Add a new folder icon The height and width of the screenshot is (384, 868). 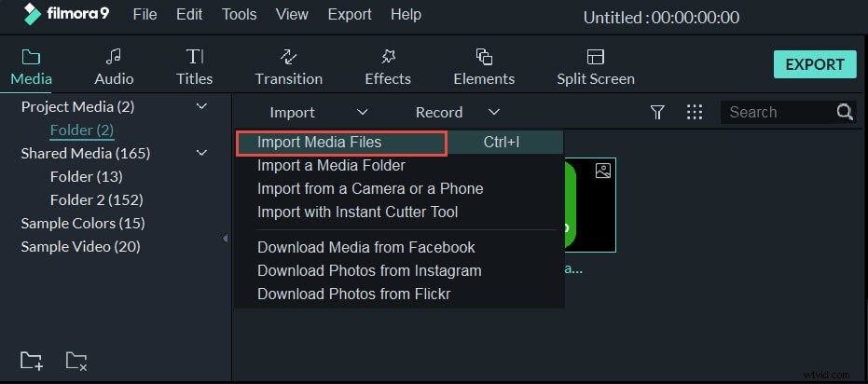[32, 361]
